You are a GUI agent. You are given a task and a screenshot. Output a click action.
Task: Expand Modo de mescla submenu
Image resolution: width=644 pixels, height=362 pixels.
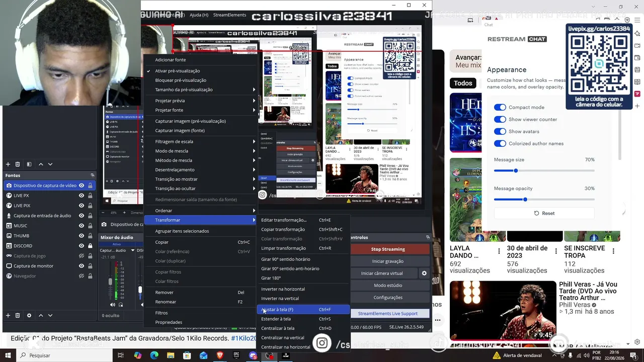200,151
